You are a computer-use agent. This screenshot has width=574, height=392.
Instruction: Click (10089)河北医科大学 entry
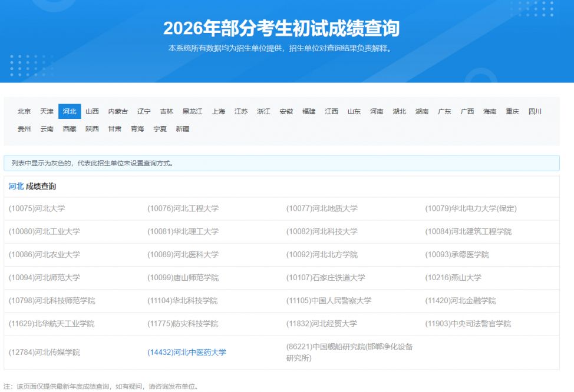183,255
